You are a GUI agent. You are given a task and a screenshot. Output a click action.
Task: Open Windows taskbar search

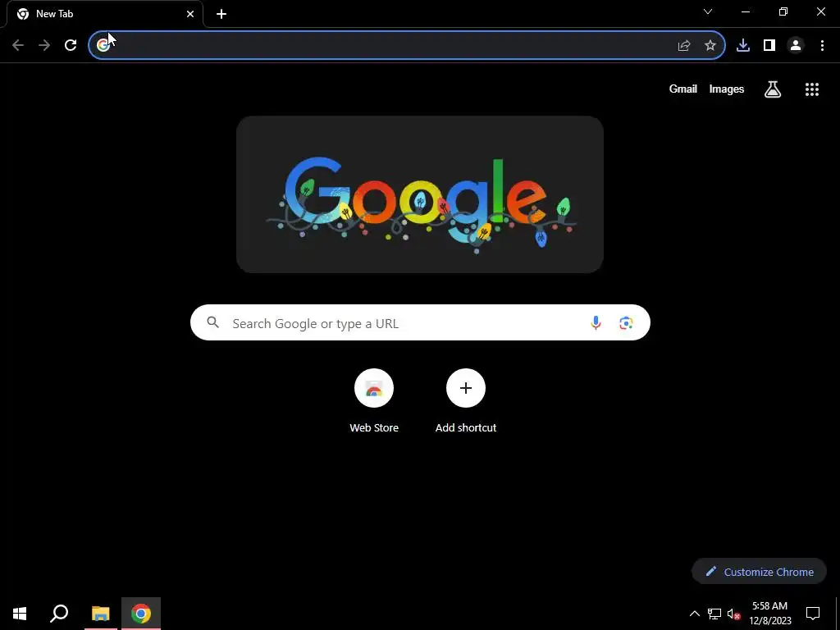pos(59,614)
